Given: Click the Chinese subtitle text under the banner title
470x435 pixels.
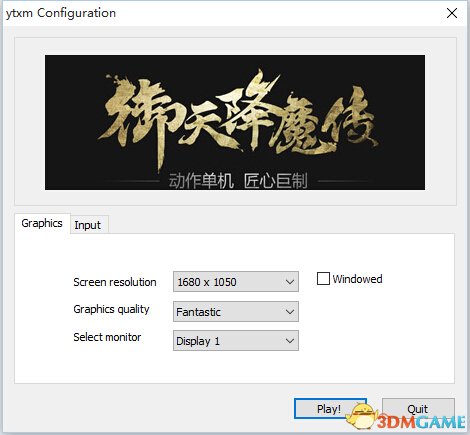Looking at the screenshot, I should [238, 181].
